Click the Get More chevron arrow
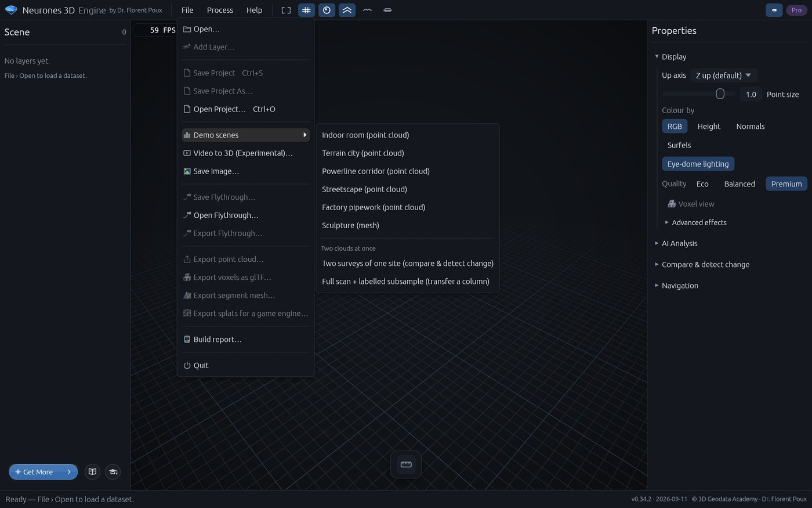812x508 pixels. tap(69, 472)
